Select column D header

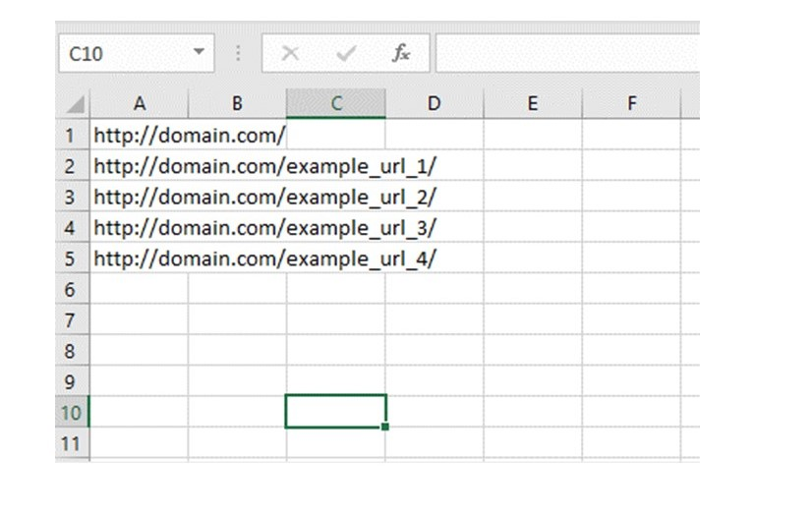point(434,103)
